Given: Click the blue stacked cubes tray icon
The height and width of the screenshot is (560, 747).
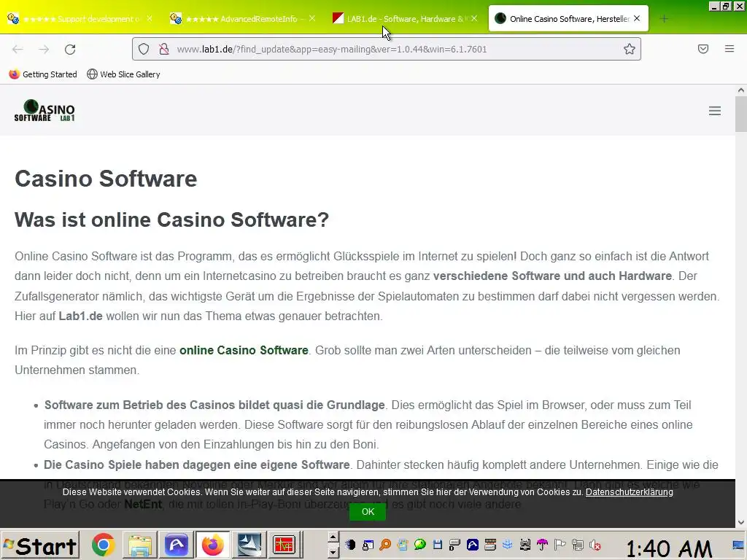Looking at the screenshot, I should 508,545.
